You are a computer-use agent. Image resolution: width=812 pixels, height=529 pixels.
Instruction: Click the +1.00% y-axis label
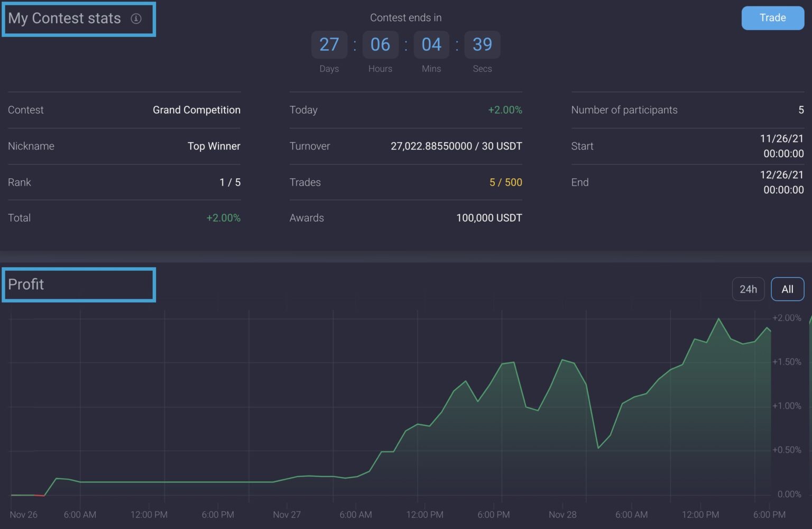click(x=787, y=406)
